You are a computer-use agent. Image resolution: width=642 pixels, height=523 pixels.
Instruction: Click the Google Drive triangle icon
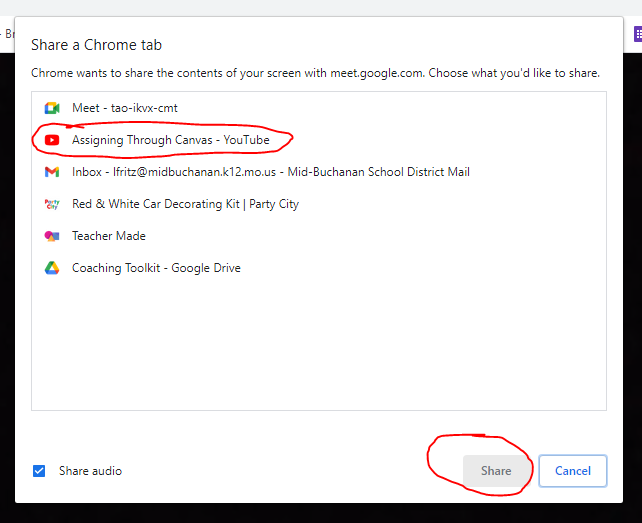point(52,268)
